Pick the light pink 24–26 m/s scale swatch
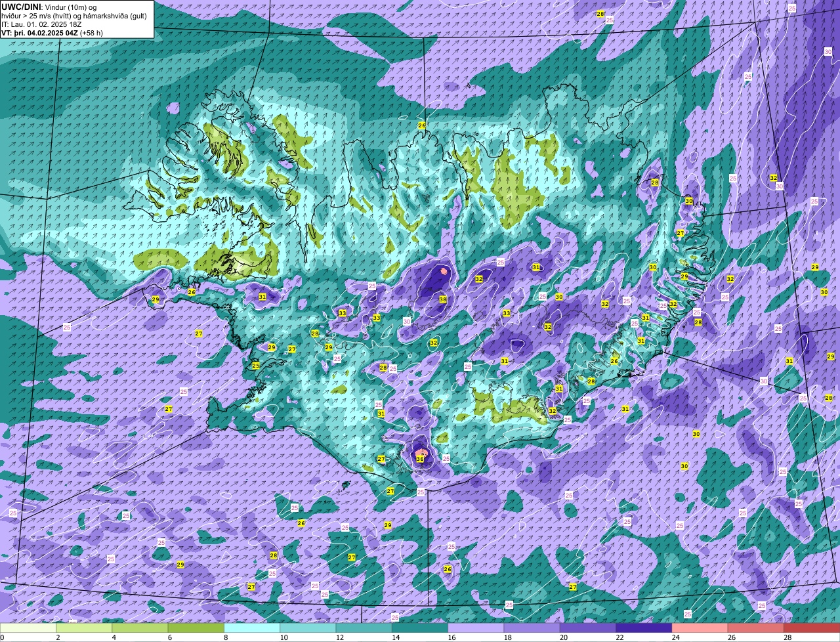The height and width of the screenshot is (642, 840). tap(700, 628)
